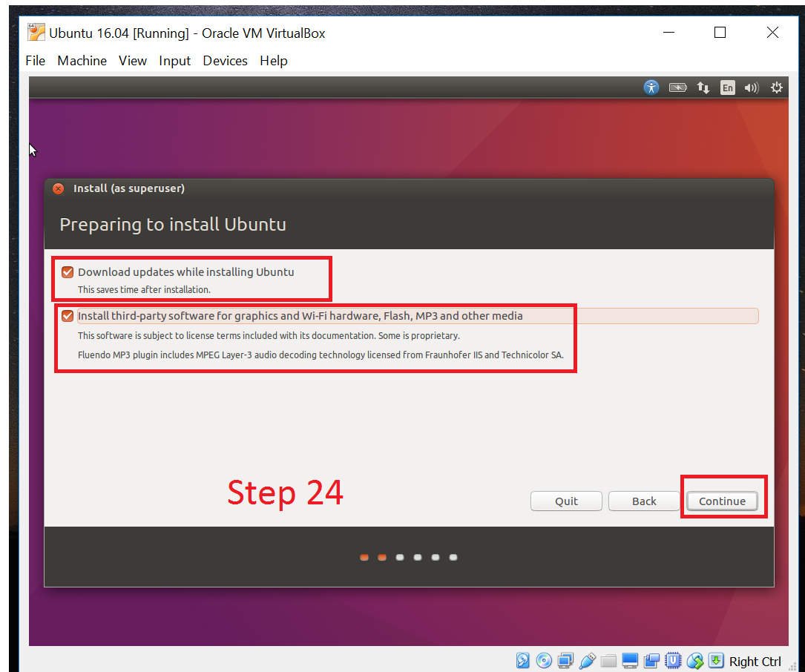Open the power gear system menu
Screen dimensions: 805x672
coord(776,88)
